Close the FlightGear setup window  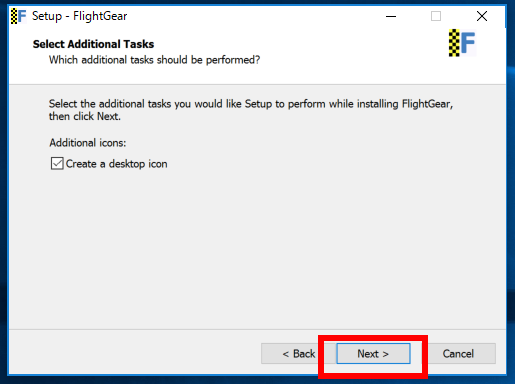[x=482, y=16]
